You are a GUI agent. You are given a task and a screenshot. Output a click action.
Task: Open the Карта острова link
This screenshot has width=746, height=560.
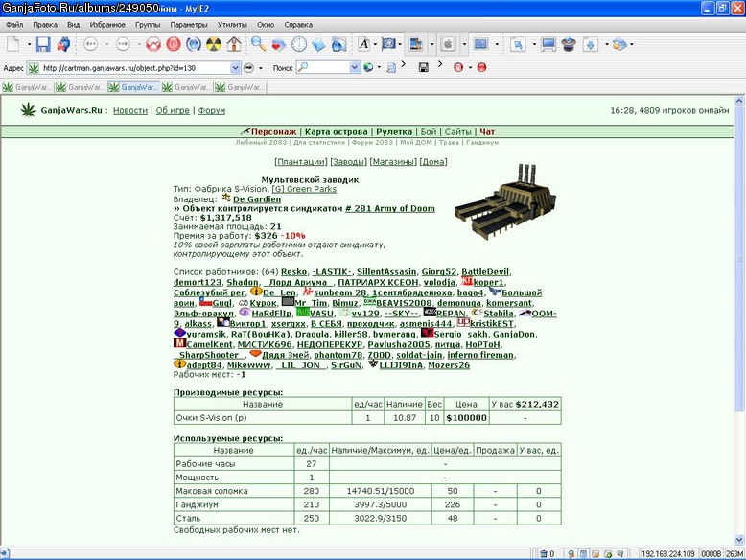click(337, 131)
